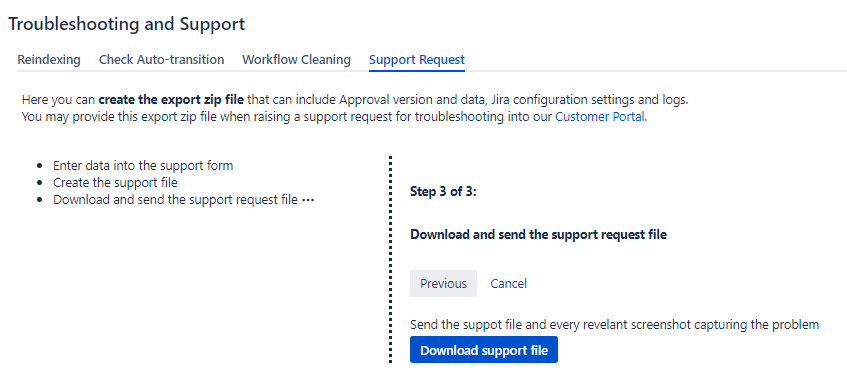Click the bold step title 'Download and send the support request file'
Image resolution: width=847 pixels, height=391 pixels.
pyautogui.click(x=539, y=235)
